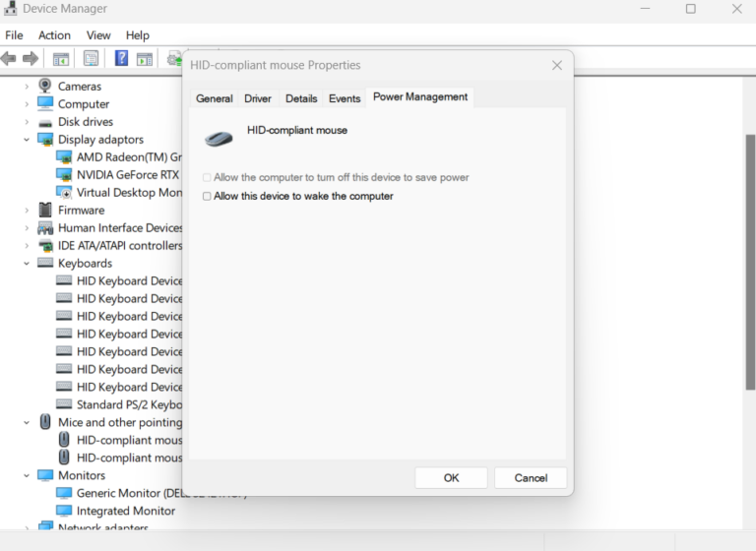Select the Cameras category icon
The height and width of the screenshot is (551, 756).
coord(45,87)
